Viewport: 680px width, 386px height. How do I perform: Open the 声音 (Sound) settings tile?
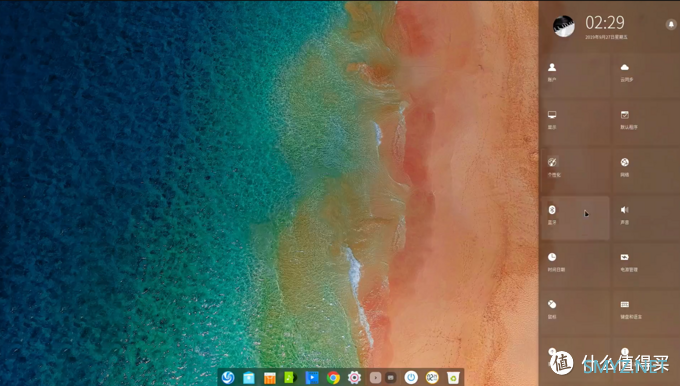(646, 217)
